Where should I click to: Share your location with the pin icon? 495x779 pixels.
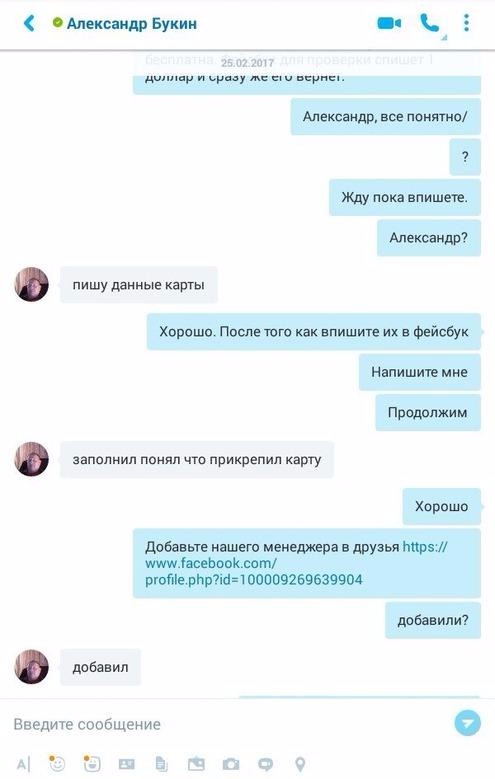coord(300,764)
